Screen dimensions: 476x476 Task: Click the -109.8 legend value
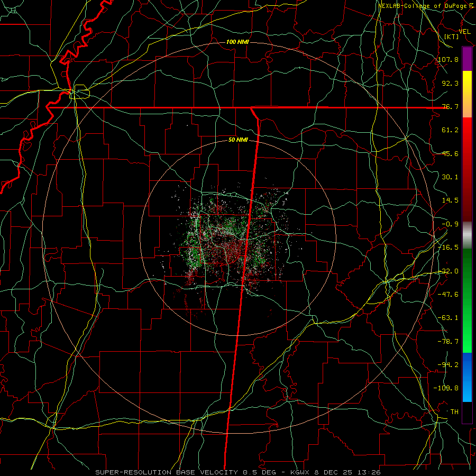coord(446,388)
